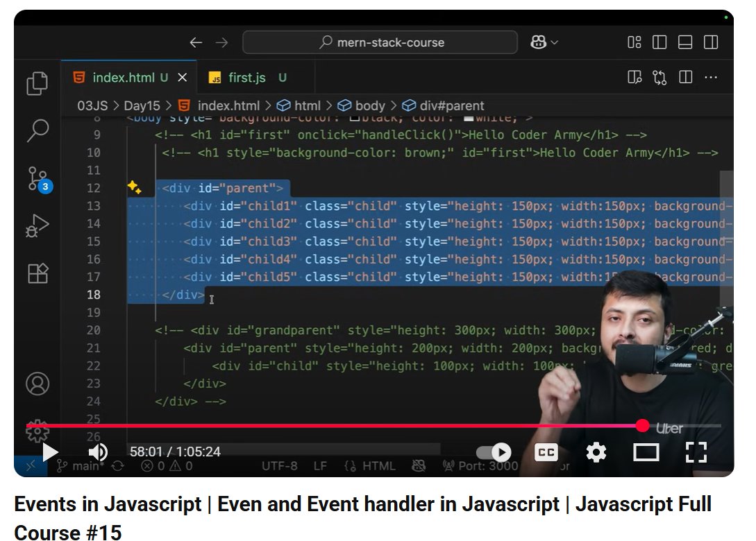Close the index.html tab
Image resolution: width=756 pixels, height=541 pixels.
coord(183,78)
